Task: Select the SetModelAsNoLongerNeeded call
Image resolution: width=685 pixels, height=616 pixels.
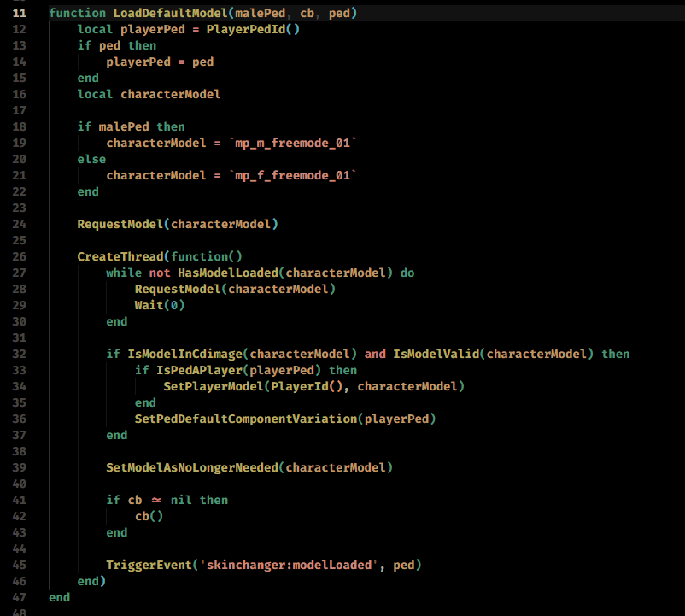Action: tap(195, 467)
